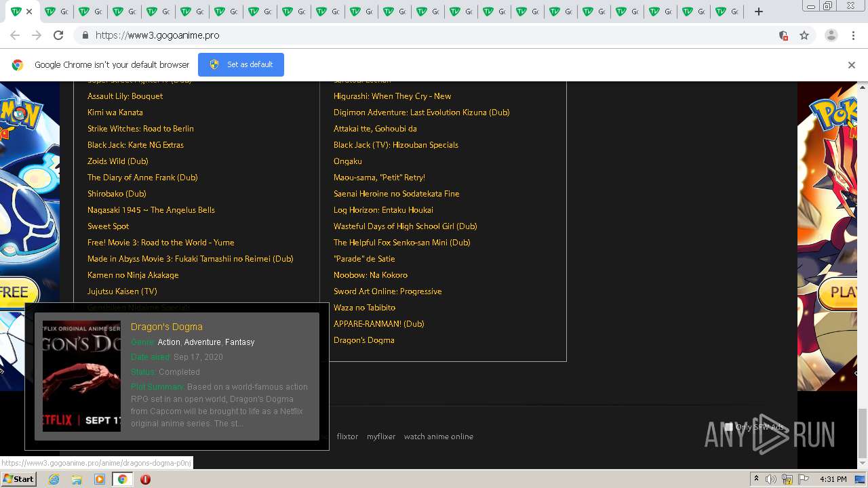Open Ongaku link
This screenshot has width=868, height=488.
348,161
